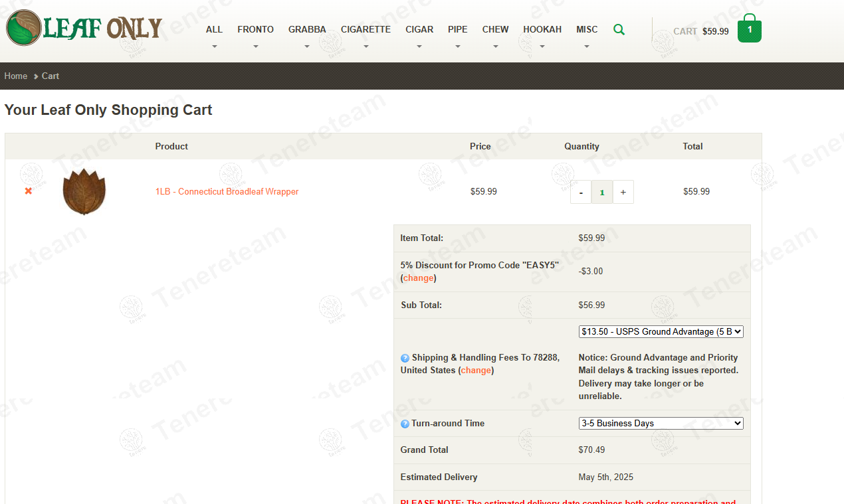The height and width of the screenshot is (504, 844).
Task: Change the shipping destination zip code
Action: pyautogui.click(x=476, y=371)
